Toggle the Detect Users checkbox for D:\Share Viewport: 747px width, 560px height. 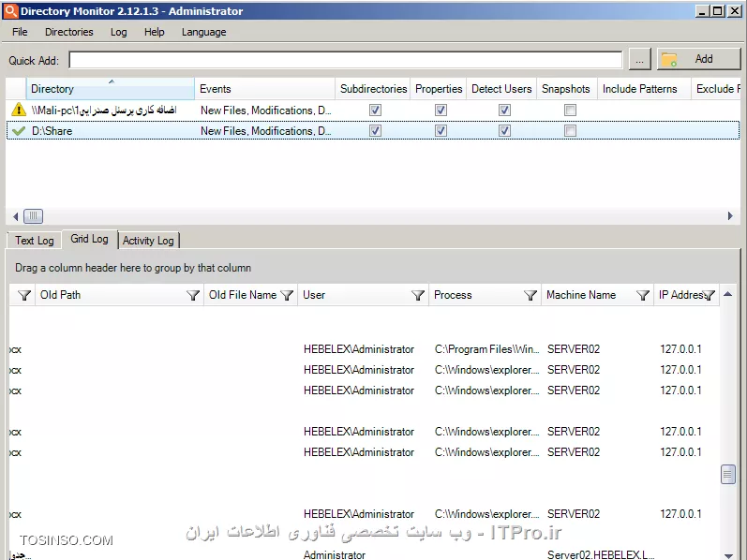pos(504,130)
